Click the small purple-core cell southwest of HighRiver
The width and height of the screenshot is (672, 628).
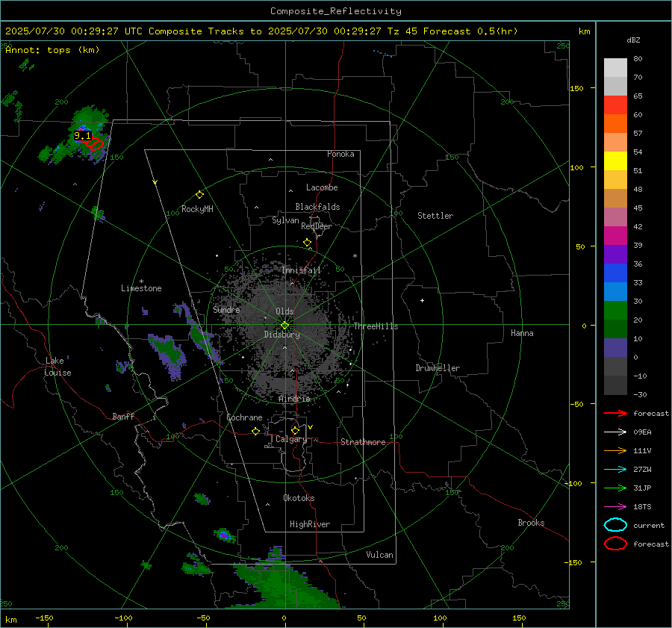224,535
